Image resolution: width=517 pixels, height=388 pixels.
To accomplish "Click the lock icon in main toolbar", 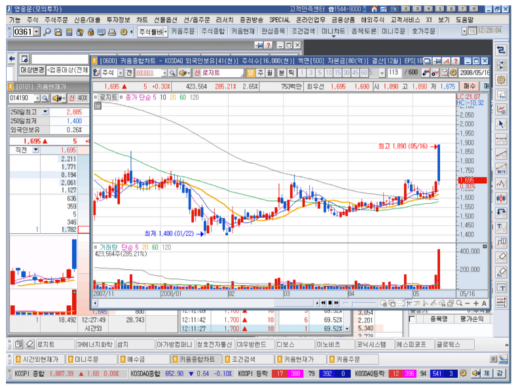I will click(91, 32).
